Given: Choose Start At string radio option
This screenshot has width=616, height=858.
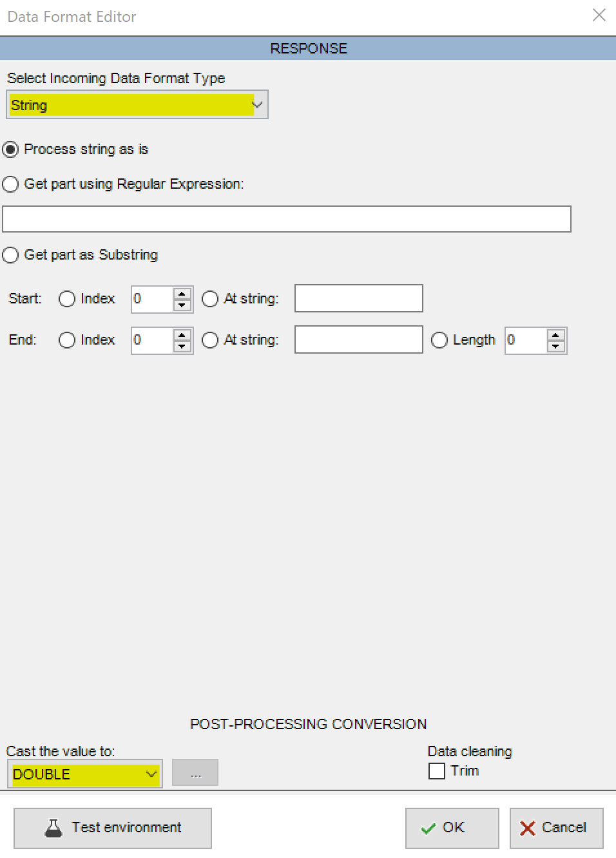Looking at the screenshot, I should click(210, 299).
